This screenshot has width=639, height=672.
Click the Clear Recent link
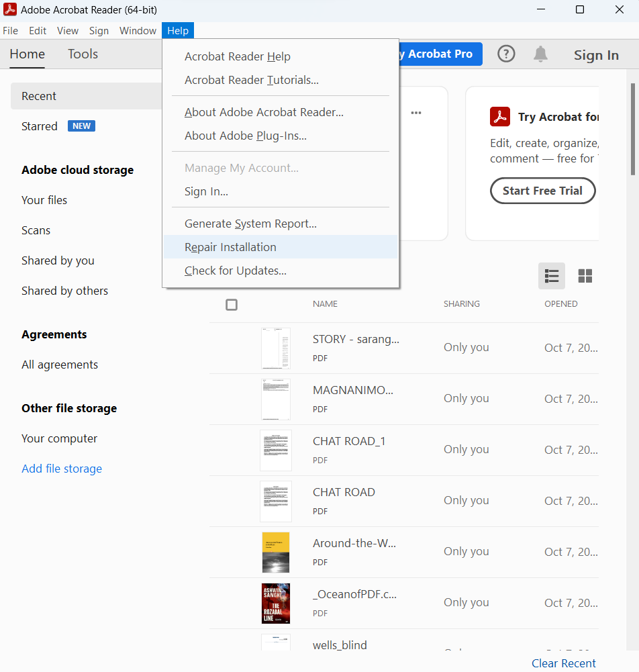[x=563, y=663]
